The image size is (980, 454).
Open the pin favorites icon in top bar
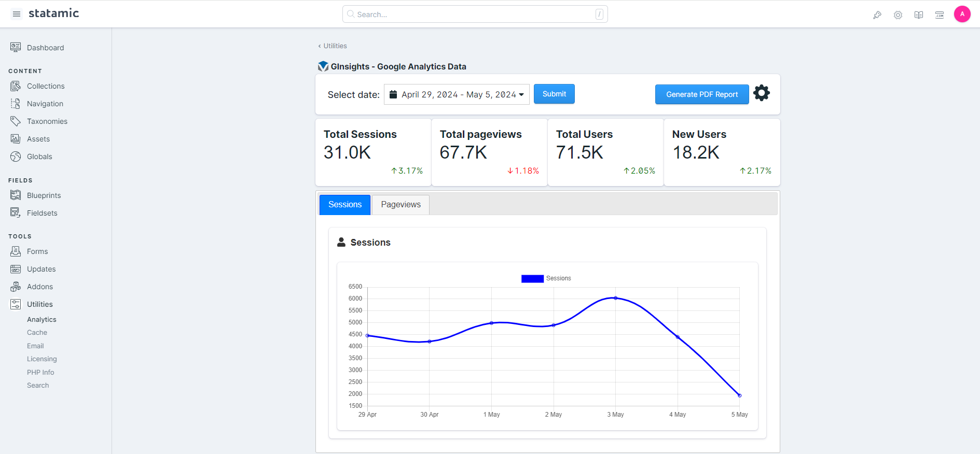877,15
